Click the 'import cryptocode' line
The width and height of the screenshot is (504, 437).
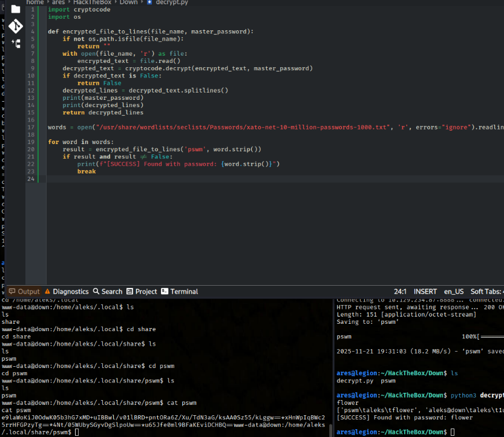pos(79,9)
